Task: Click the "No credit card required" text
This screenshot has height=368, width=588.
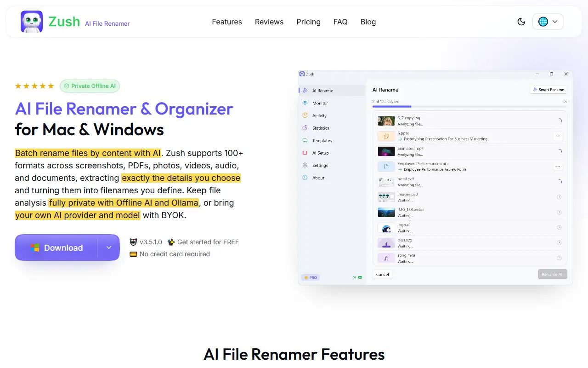Action: [175, 254]
